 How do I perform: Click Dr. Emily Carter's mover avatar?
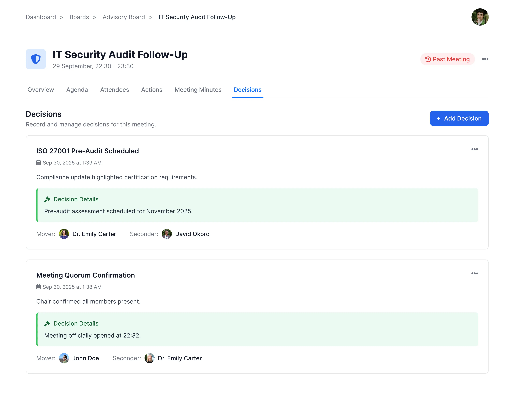click(64, 234)
